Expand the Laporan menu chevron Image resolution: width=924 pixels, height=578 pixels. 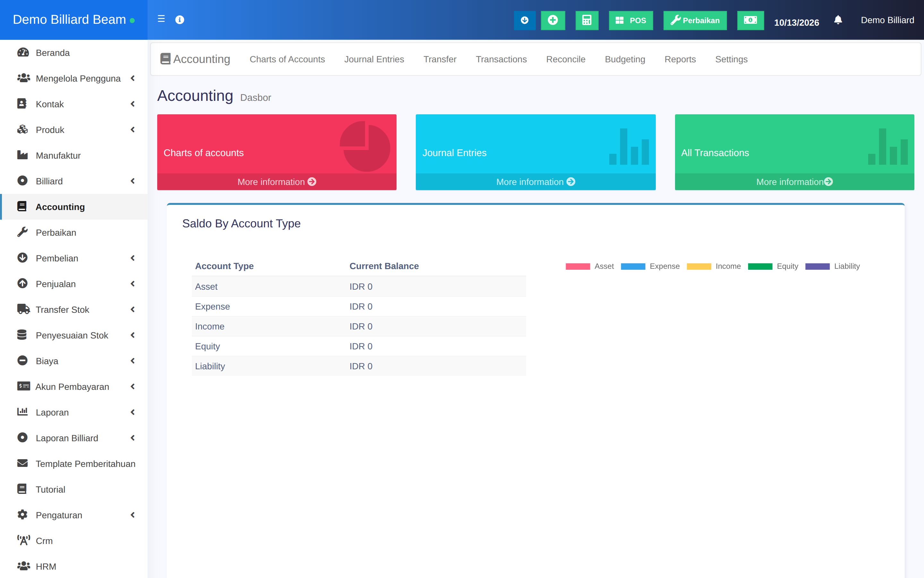[x=133, y=412]
